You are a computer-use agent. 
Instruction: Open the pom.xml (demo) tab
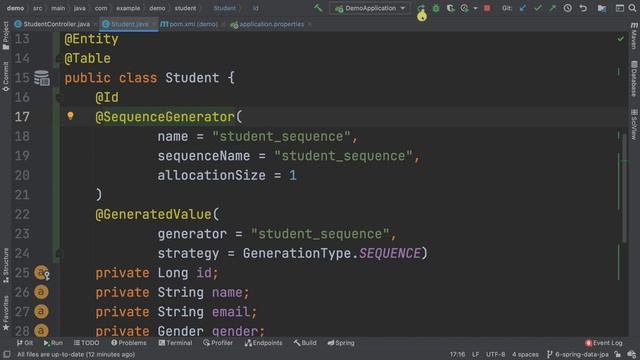[x=189, y=24]
